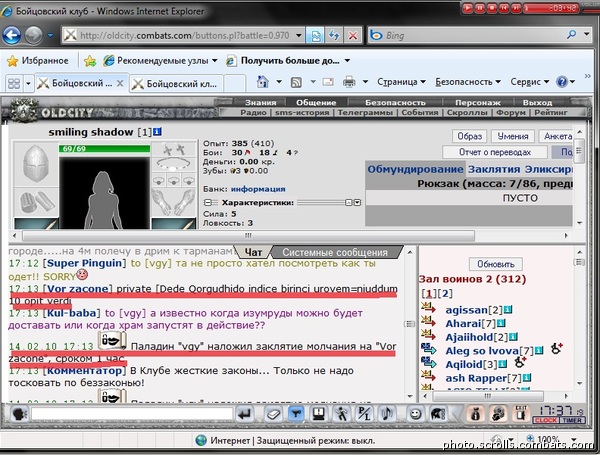Open the Общение game menu
Screen dimensions: 600x455
point(316,103)
